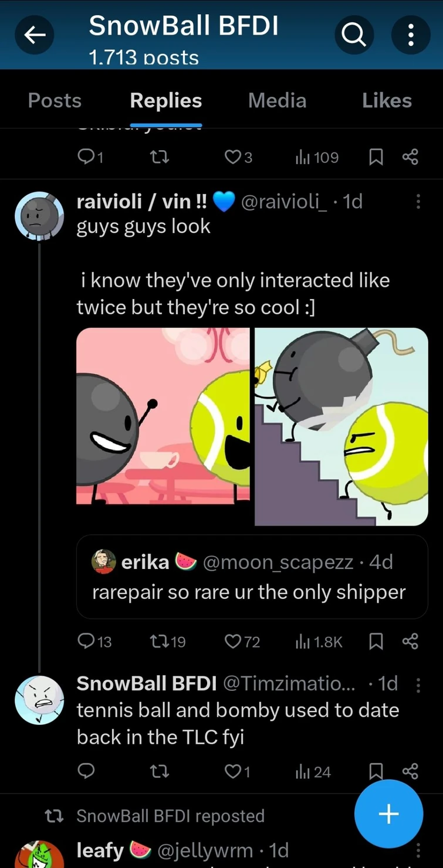Compose a new post with the plus button
The width and height of the screenshot is (443, 868).
[x=388, y=813]
